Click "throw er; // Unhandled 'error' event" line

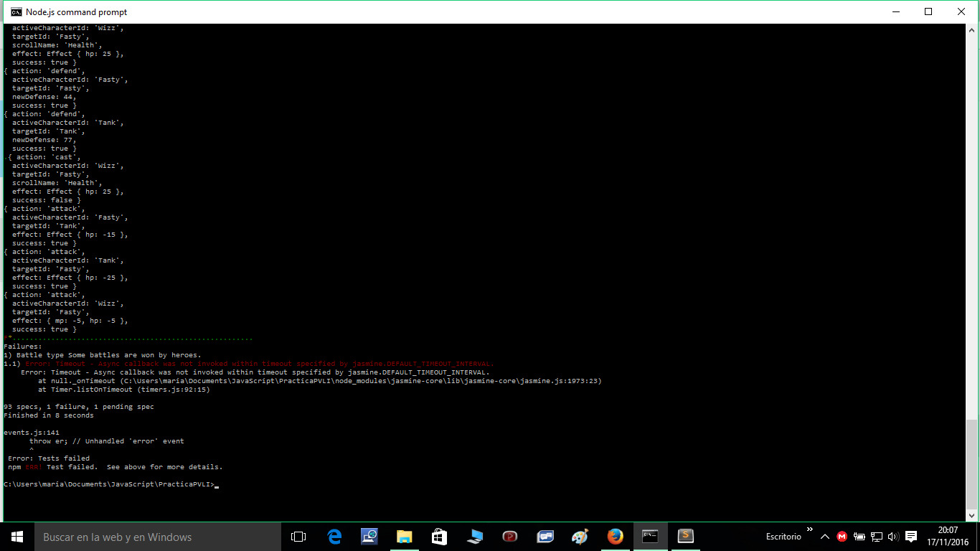tap(106, 441)
